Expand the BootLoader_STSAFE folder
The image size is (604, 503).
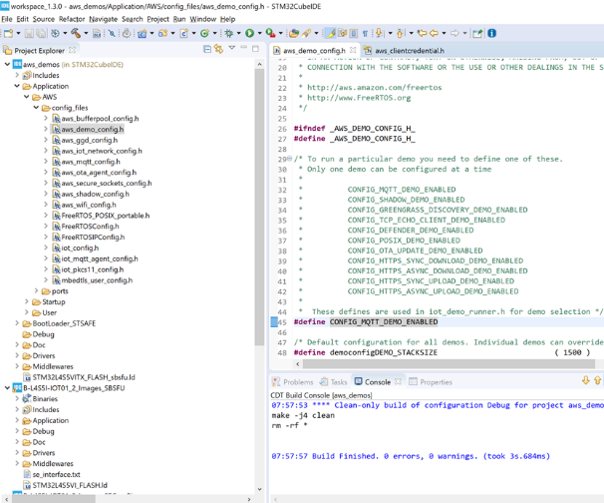point(17,323)
